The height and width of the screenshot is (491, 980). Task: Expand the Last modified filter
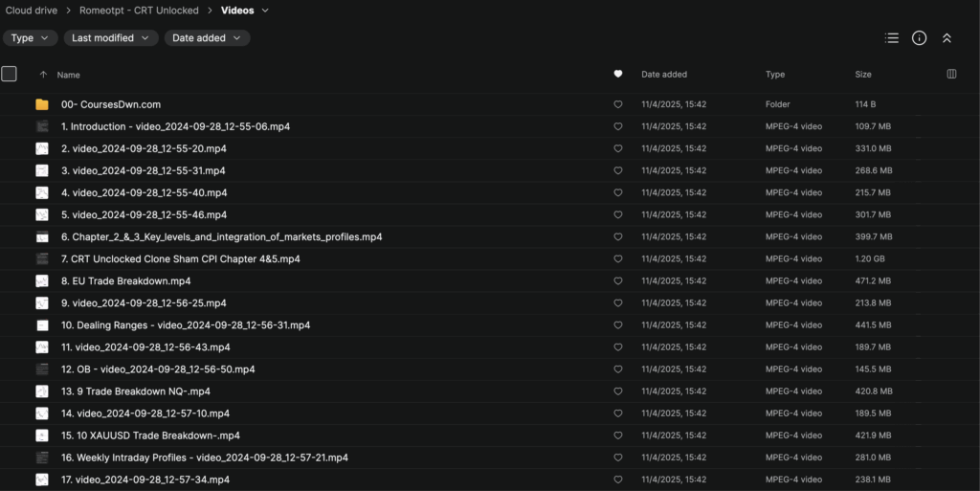tap(110, 38)
